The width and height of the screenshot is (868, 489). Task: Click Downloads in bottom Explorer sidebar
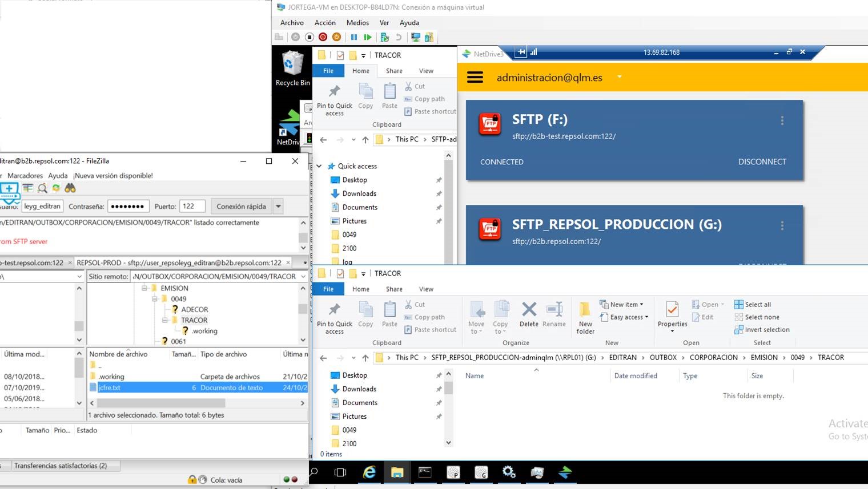(359, 389)
